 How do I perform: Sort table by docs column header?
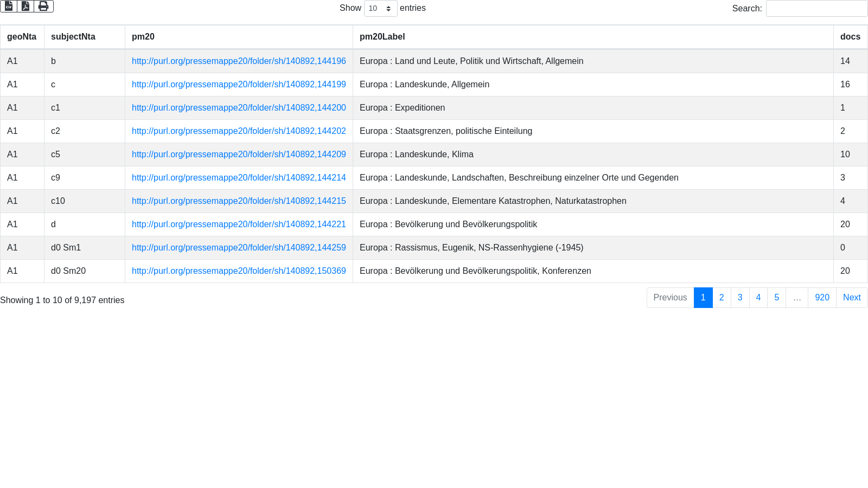coord(850,37)
